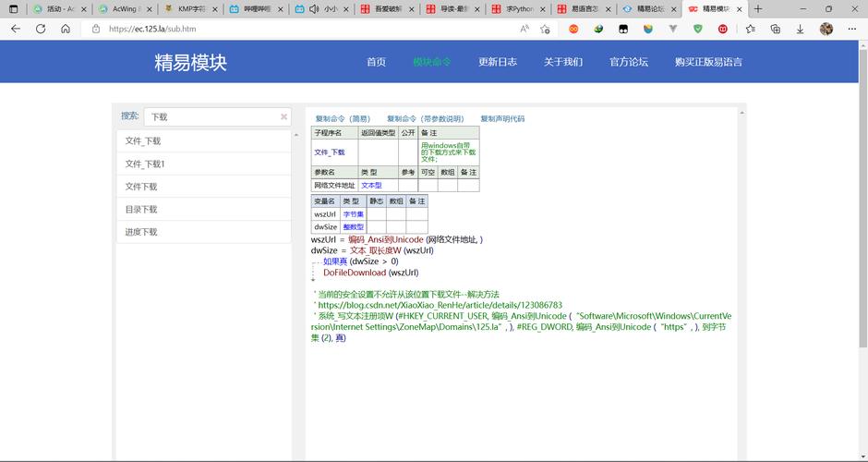Click the code panel scroll-up arrow
The image size is (868, 462).
(741, 113)
